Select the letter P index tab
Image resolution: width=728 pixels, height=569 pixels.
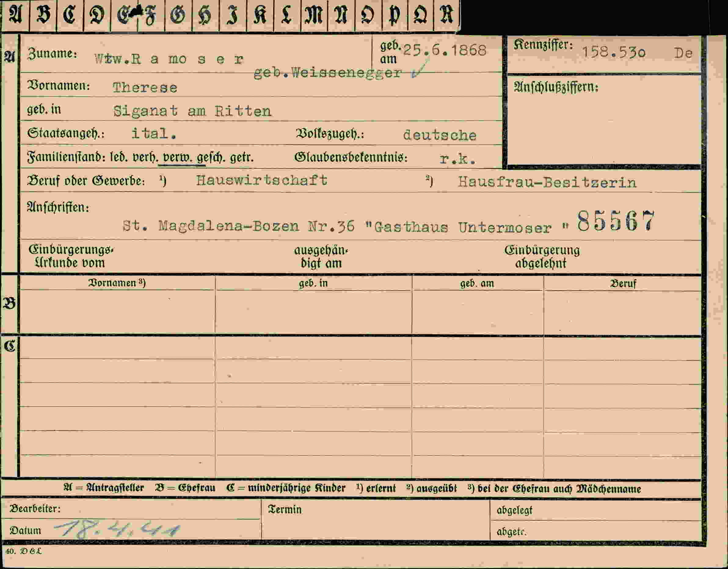(x=395, y=15)
